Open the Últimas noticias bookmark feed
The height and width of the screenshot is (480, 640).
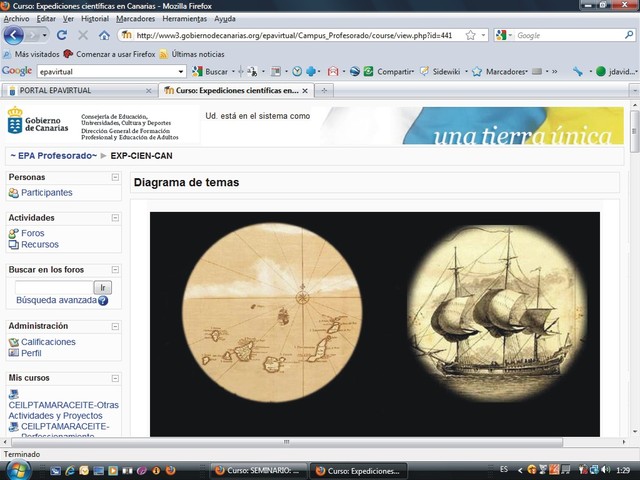[192, 54]
